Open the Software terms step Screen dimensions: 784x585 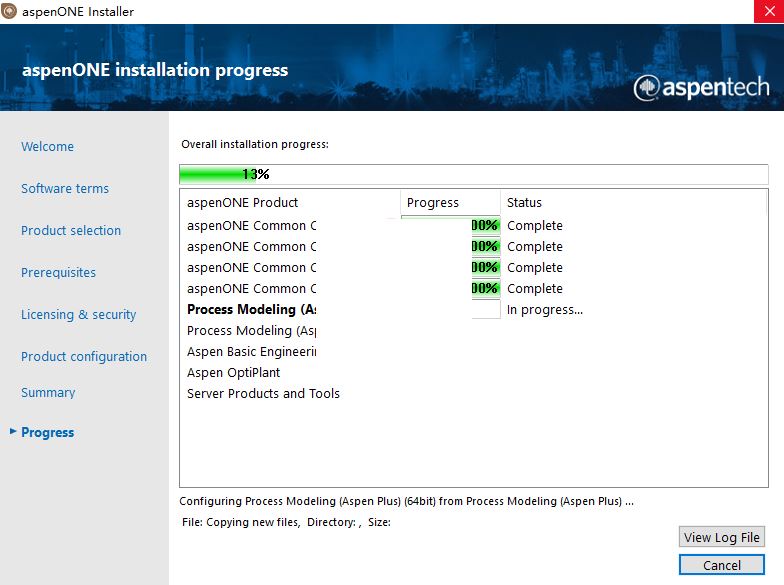click(65, 188)
